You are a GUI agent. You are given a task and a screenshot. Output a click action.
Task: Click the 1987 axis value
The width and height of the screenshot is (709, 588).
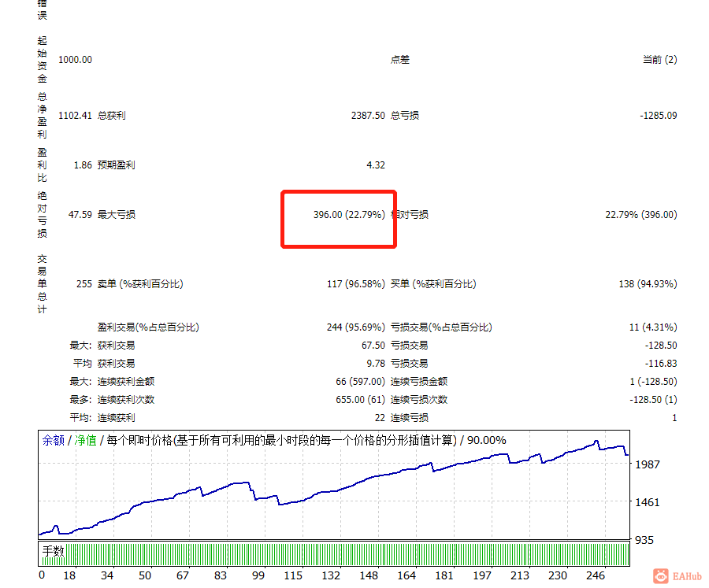[648, 464]
